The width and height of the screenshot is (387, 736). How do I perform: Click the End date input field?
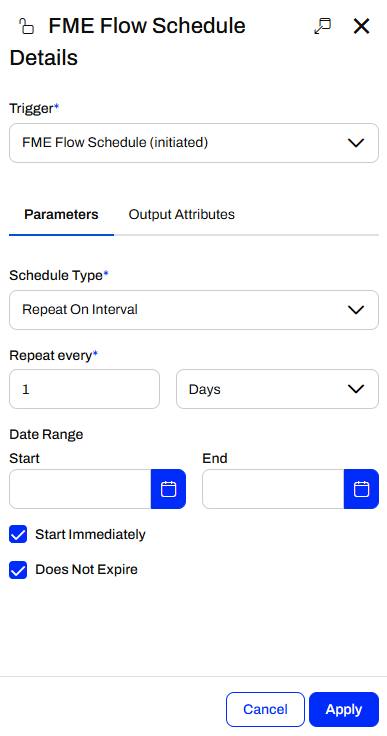(273, 489)
